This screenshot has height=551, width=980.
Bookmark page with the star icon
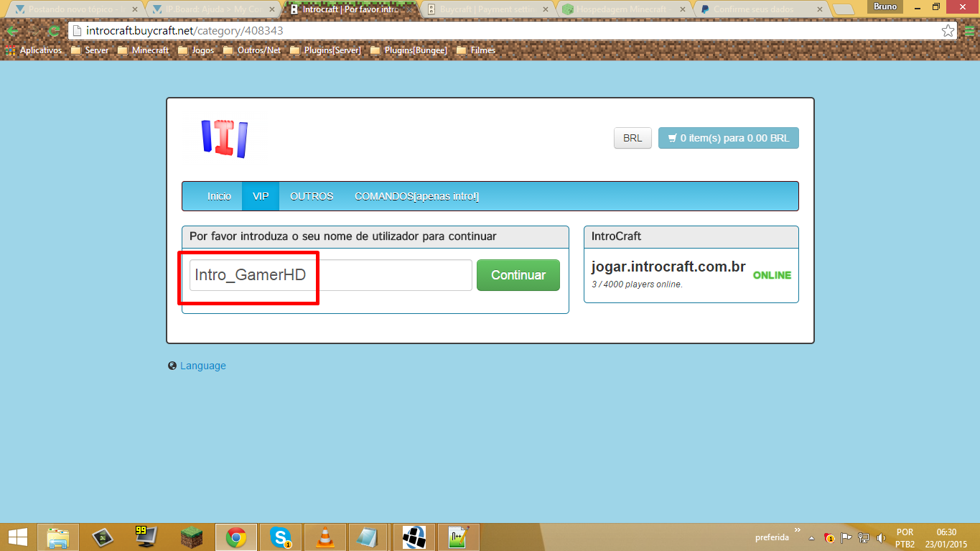(948, 31)
